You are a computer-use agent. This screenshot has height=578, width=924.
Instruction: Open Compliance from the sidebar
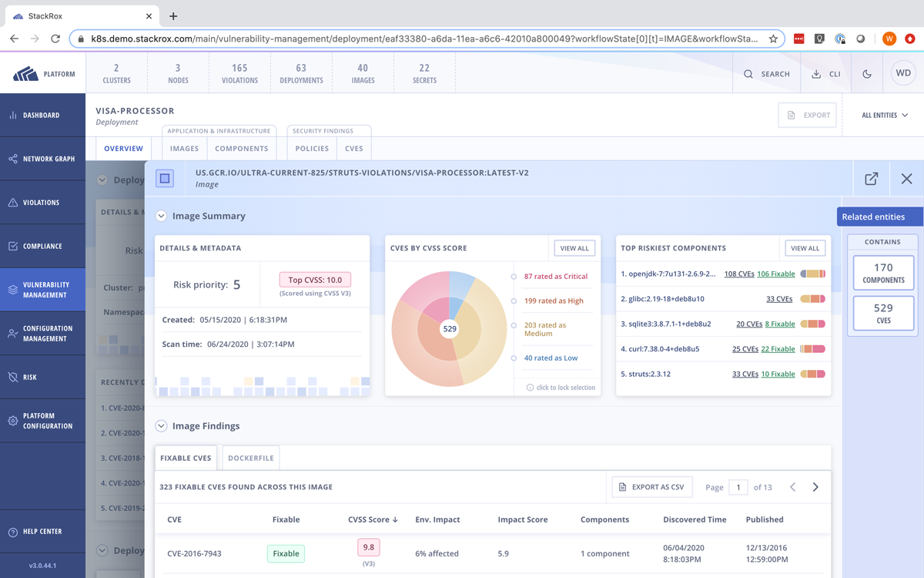(x=13, y=247)
